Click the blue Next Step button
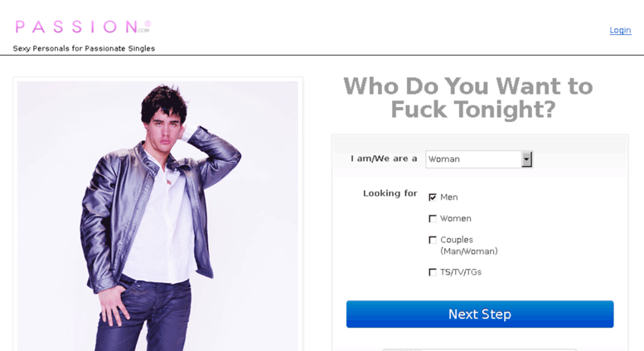The height and width of the screenshot is (351, 644). pos(480,314)
